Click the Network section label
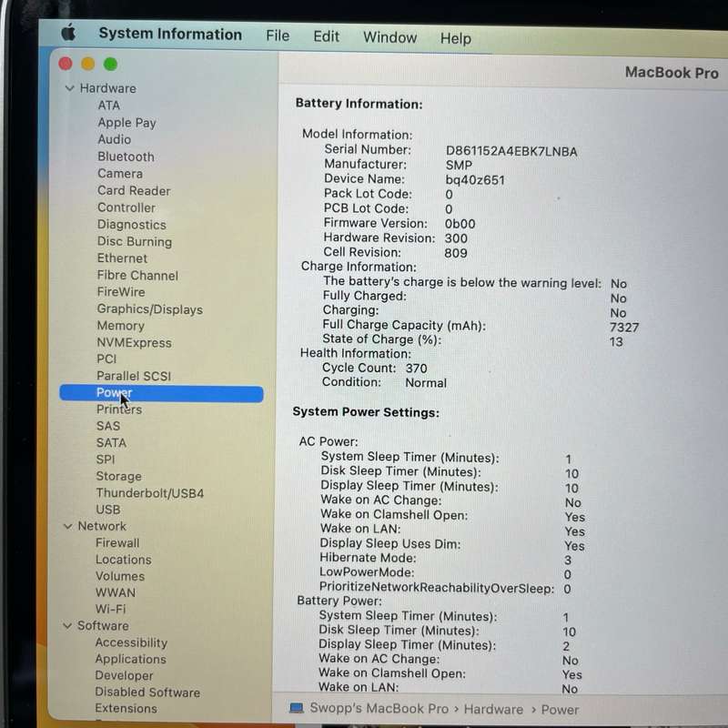728x728 pixels. coord(102,526)
